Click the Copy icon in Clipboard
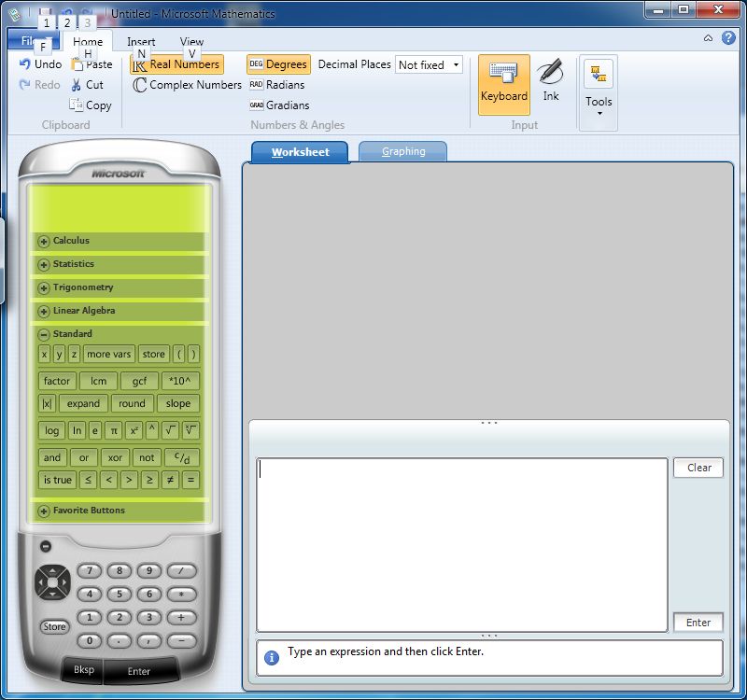The height and width of the screenshot is (700, 747). point(77,105)
